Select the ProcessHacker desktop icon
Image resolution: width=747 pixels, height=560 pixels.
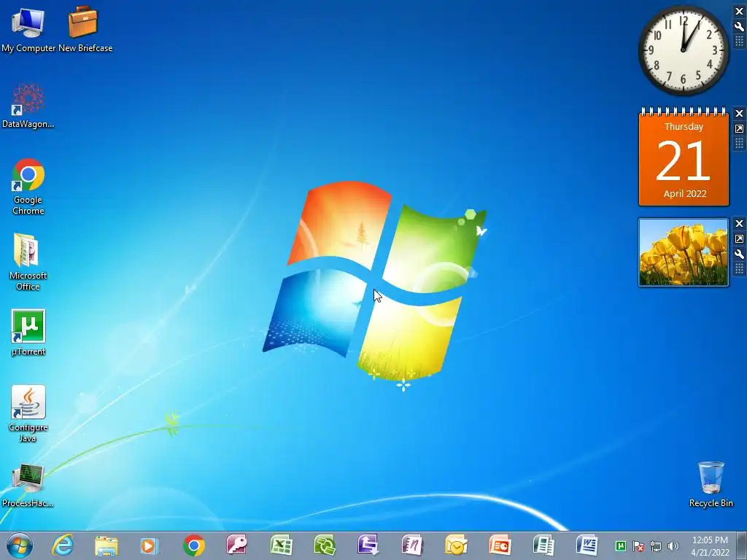tap(28, 485)
